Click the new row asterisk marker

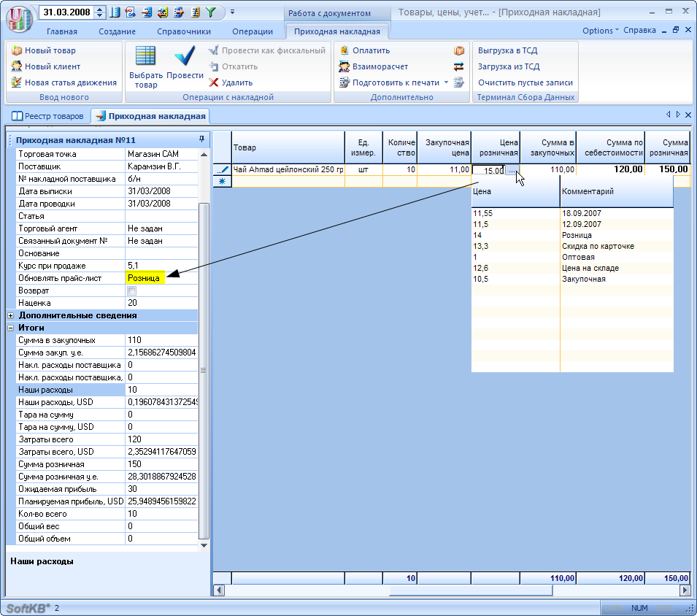click(x=223, y=181)
